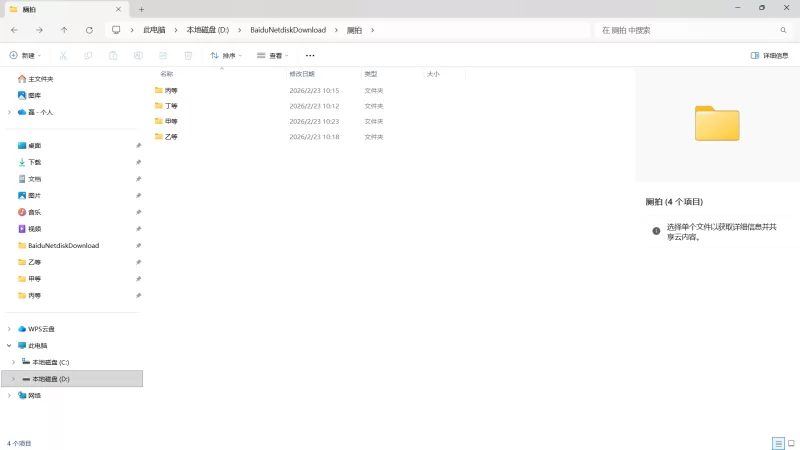
Task: Open the 排序 sort dropdown
Action: (226, 56)
